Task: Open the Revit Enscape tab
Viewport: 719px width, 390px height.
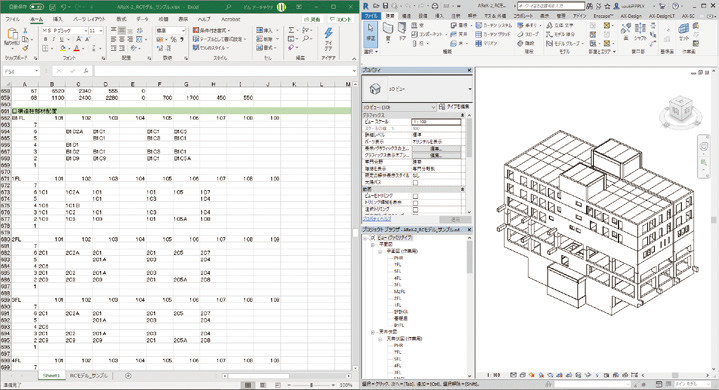Action: click(602, 16)
